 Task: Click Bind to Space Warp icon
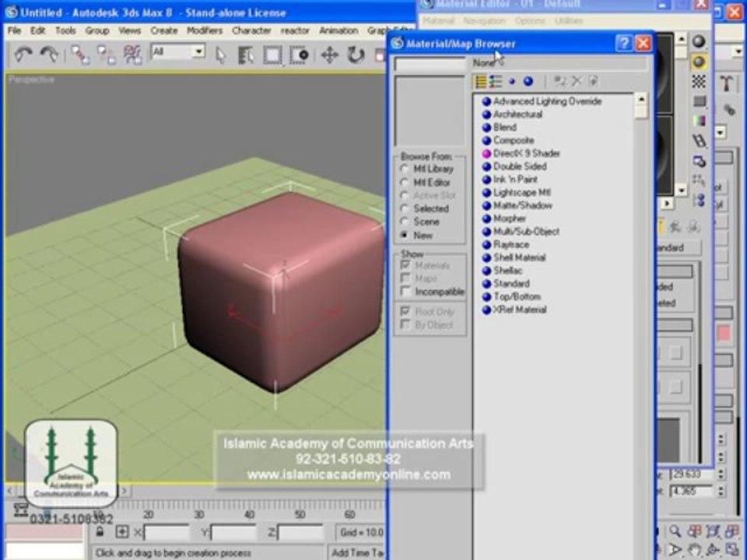click(x=132, y=54)
